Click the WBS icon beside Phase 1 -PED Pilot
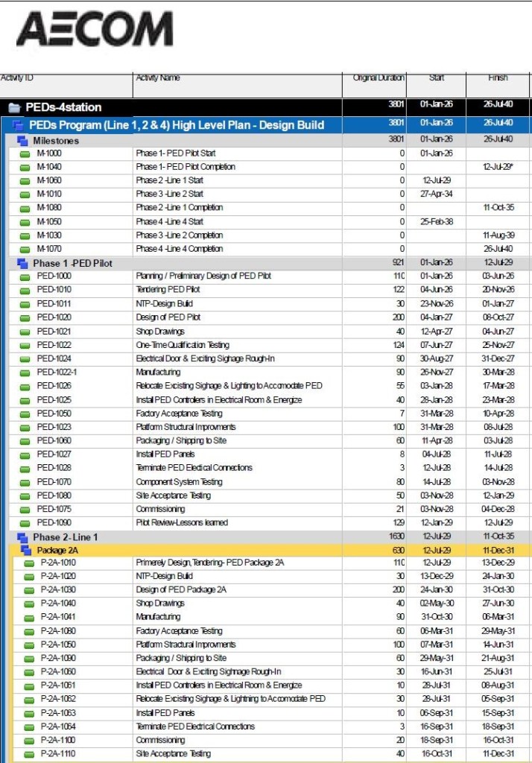532x763 pixels. coord(22,263)
